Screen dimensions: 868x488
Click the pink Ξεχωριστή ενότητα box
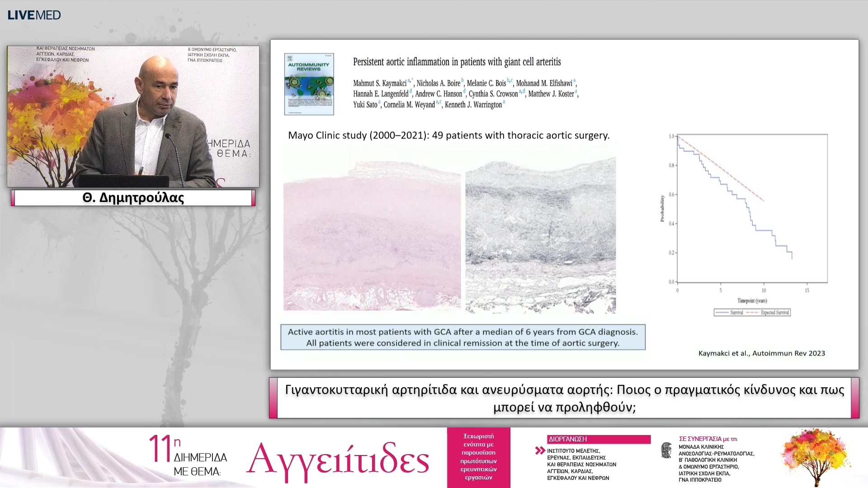pos(478,457)
